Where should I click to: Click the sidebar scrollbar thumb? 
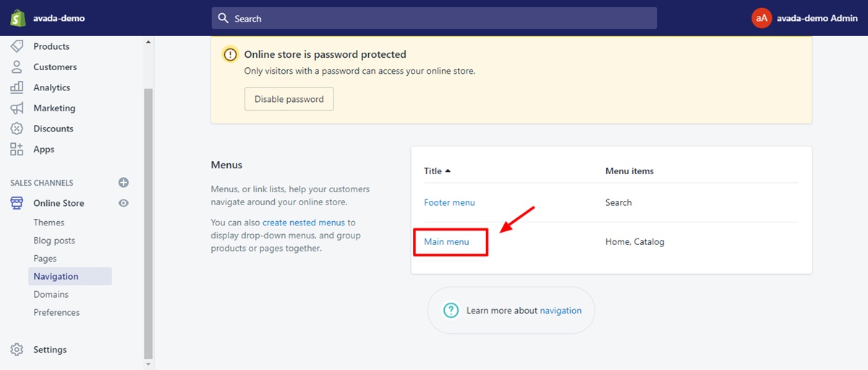(149, 223)
